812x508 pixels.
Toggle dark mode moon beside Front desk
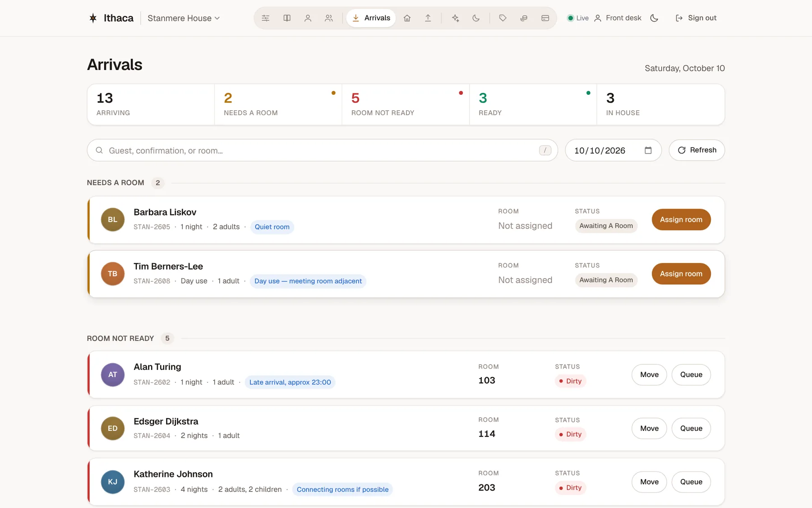(x=654, y=18)
